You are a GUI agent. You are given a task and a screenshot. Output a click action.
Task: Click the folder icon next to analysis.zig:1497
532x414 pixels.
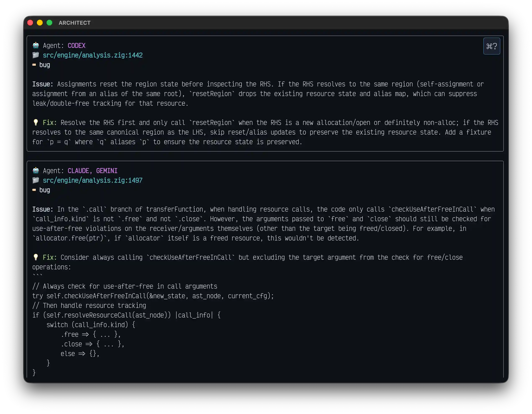pyautogui.click(x=36, y=180)
